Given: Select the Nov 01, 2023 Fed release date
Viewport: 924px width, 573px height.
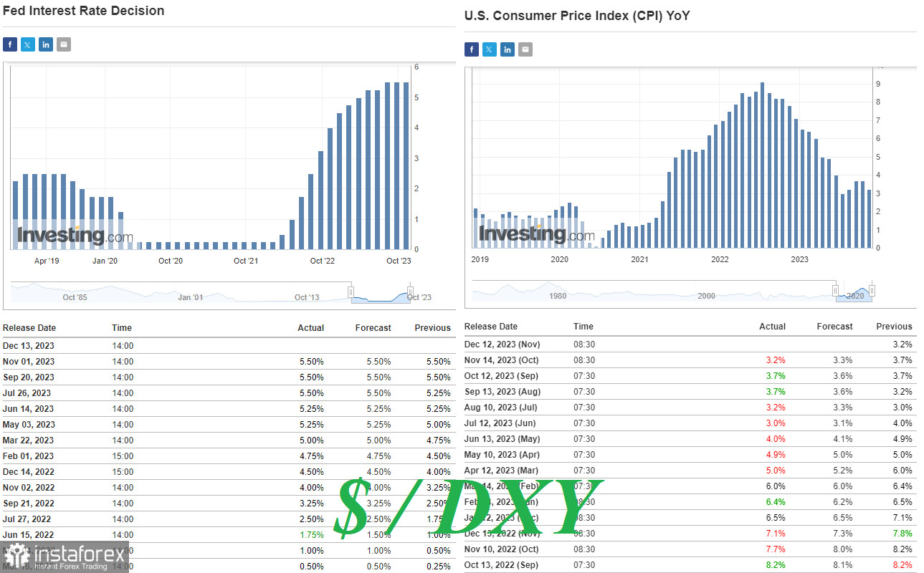Looking at the screenshot, I should [28, 362].
